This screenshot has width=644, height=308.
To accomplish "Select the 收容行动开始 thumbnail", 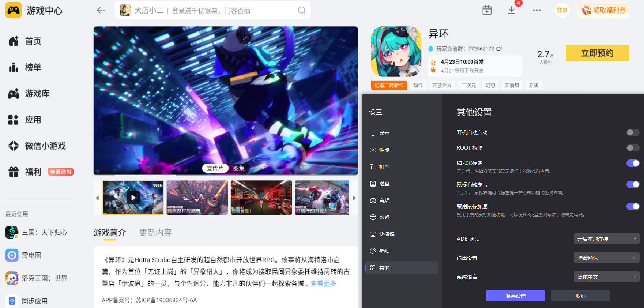I will click(322, 198).
